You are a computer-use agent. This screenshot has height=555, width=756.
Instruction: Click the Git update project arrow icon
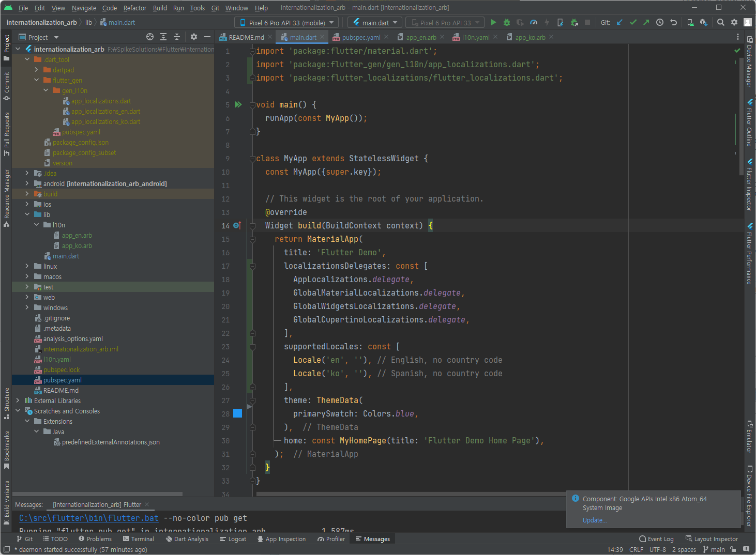click(x=619, y=23)
